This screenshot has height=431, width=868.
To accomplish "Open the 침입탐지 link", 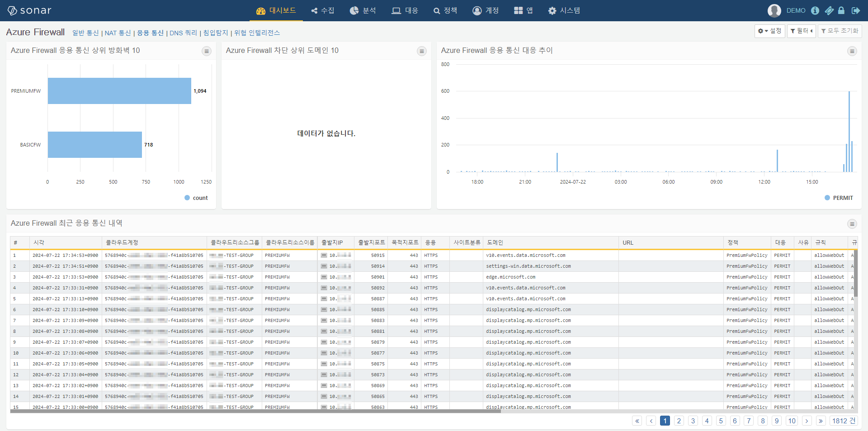I will click(x=216, y=33).
